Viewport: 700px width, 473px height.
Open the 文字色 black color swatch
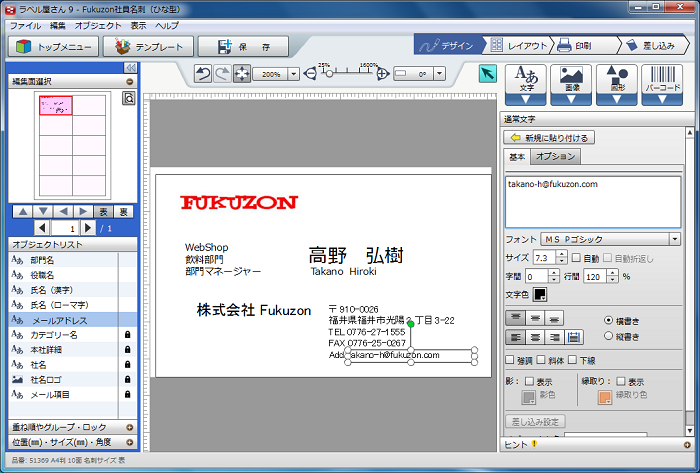[540, 294]
